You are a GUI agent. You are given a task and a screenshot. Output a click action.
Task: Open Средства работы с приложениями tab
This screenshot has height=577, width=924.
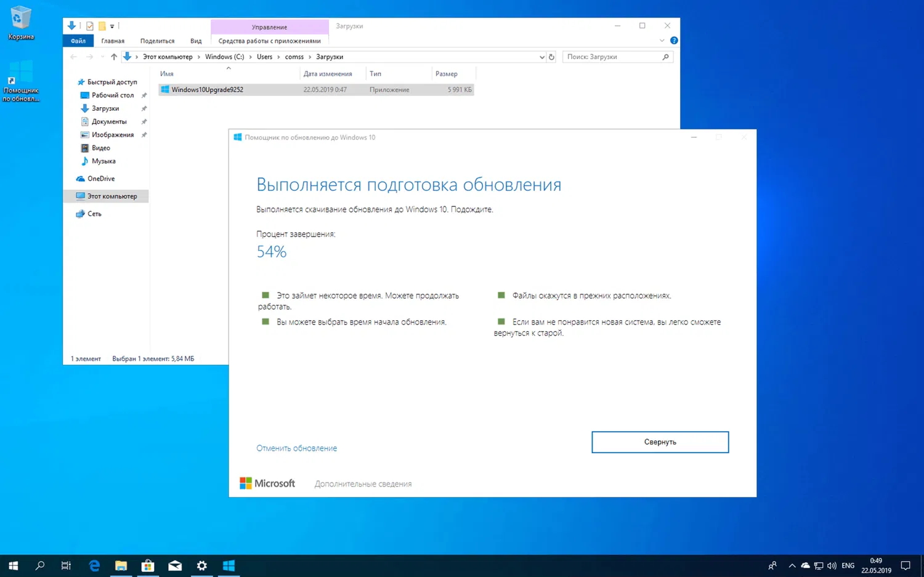269,41
